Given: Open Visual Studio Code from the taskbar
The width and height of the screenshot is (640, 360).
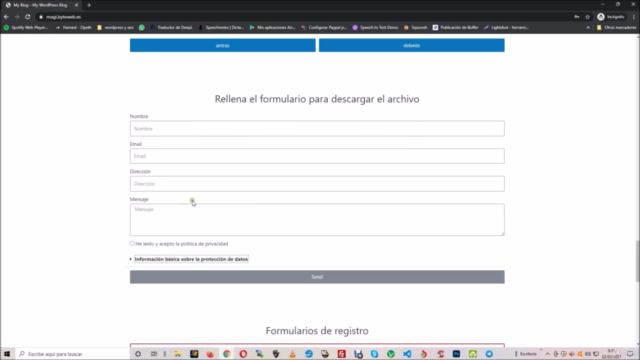Looking at the screenshot, I should (407, 354).
